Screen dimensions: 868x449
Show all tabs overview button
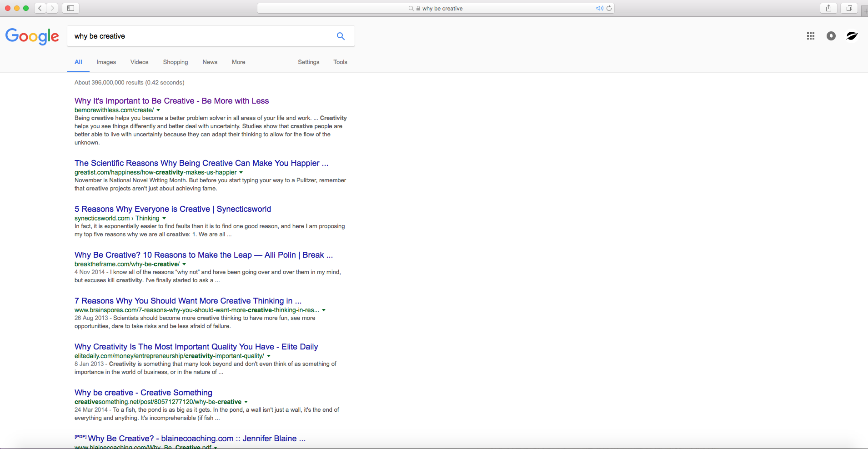tap(849, 8)
